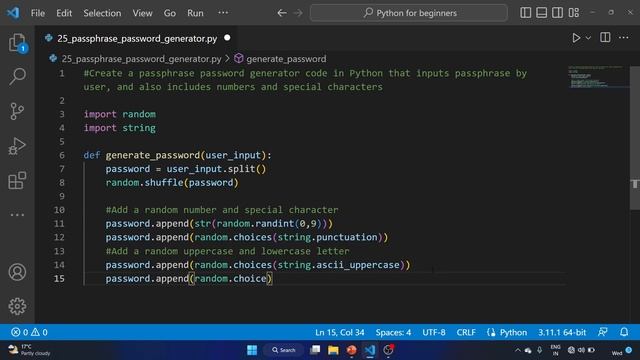
Task: Click the vertical editor scrollbar
Action: tap(635, 137)
